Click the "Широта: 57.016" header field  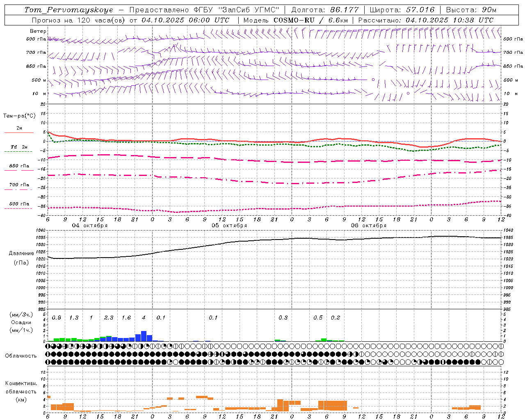point(402,10)
